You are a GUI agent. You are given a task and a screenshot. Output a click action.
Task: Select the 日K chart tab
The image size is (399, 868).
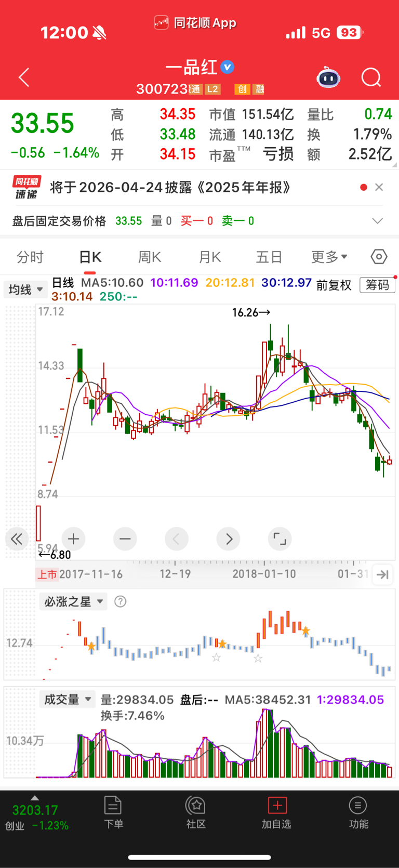90,257
